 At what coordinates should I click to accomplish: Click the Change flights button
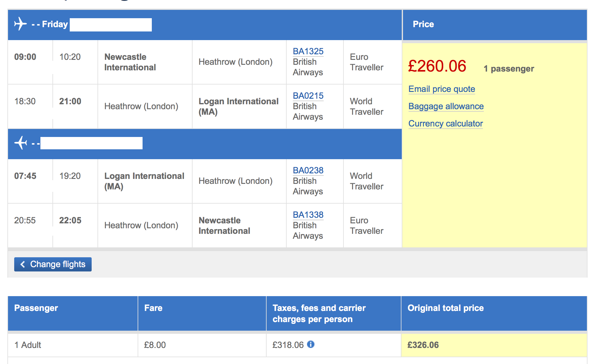(53, 264)
